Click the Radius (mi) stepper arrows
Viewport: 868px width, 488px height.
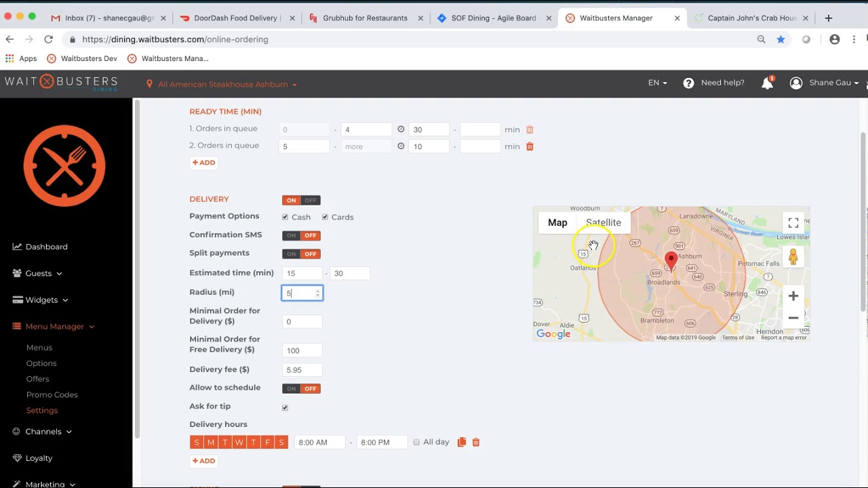pyautogui.click(x=317, y=293)
